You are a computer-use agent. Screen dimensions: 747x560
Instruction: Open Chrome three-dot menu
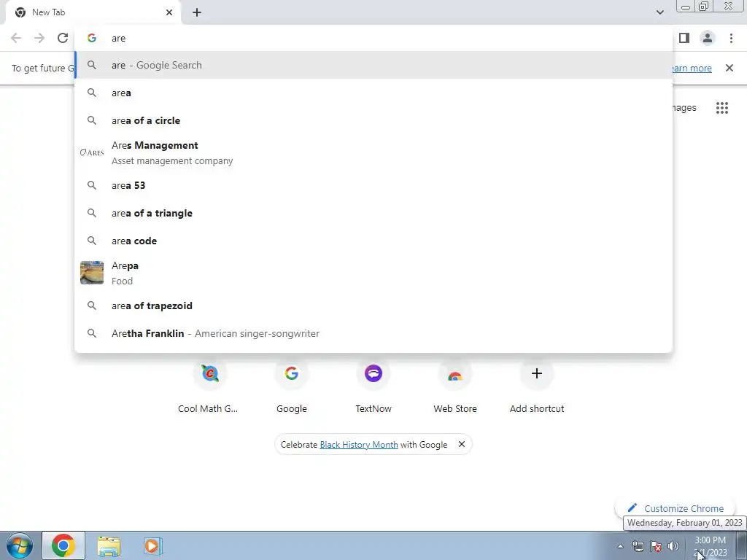(x=731, y=38)
